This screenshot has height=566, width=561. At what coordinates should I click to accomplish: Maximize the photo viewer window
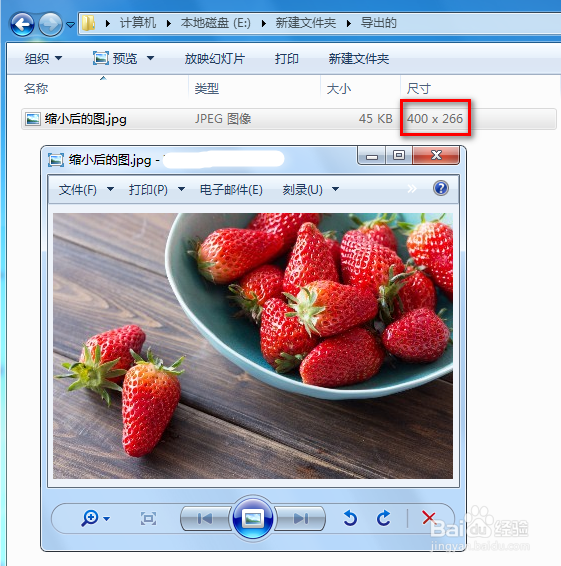(399, 156)
